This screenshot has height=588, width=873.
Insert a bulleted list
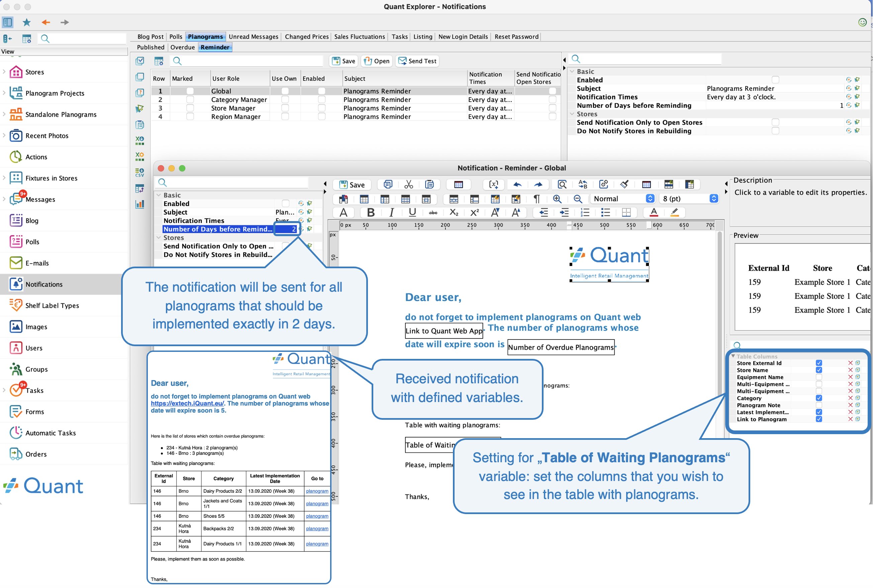click(x=606, y=213)
